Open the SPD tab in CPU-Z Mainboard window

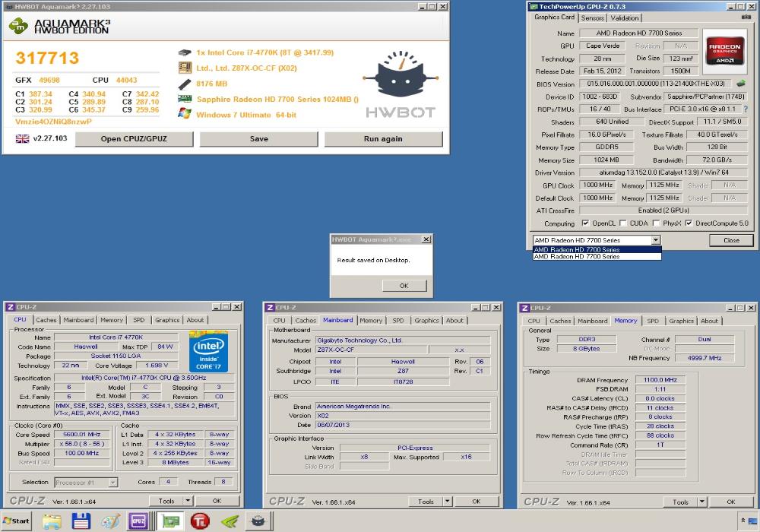click(398, 320)
